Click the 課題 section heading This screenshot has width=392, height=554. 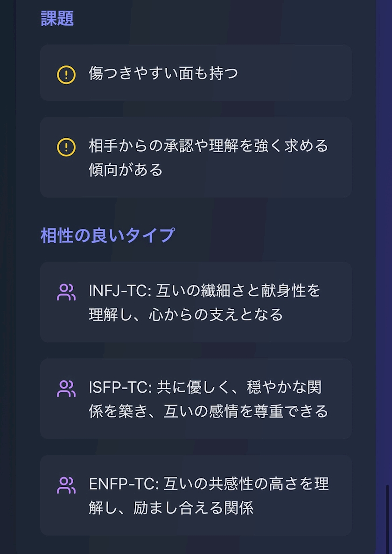coord(57,19)
